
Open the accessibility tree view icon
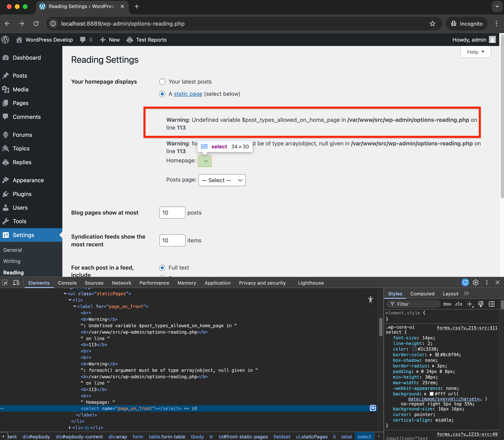click(371, 300)
